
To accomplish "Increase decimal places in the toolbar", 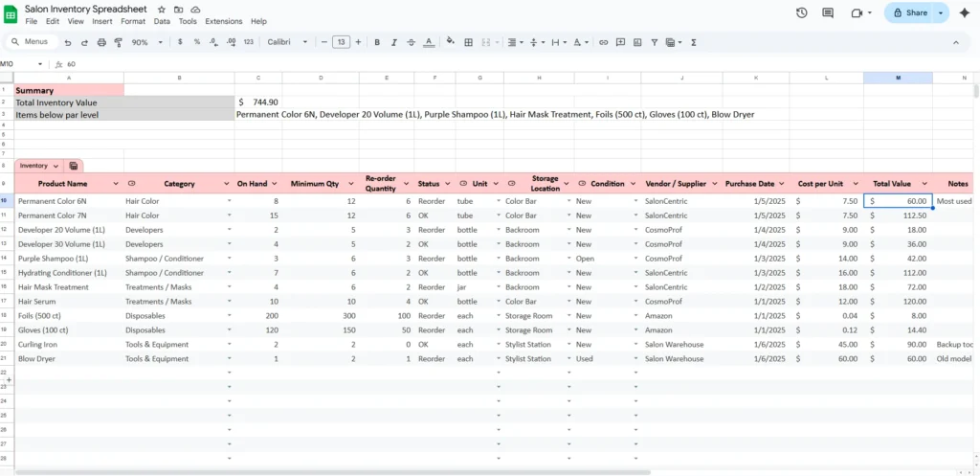I will pyautogui.click(x=232, y=42).
